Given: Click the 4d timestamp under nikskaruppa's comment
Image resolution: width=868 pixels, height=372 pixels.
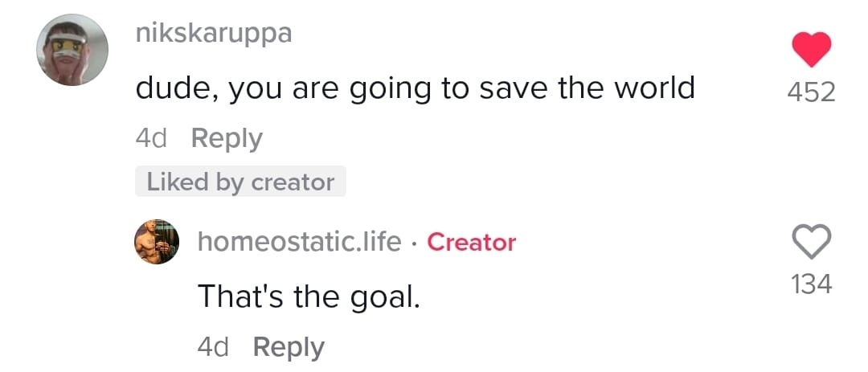Looking at the screenshot, I should point(151,138).
